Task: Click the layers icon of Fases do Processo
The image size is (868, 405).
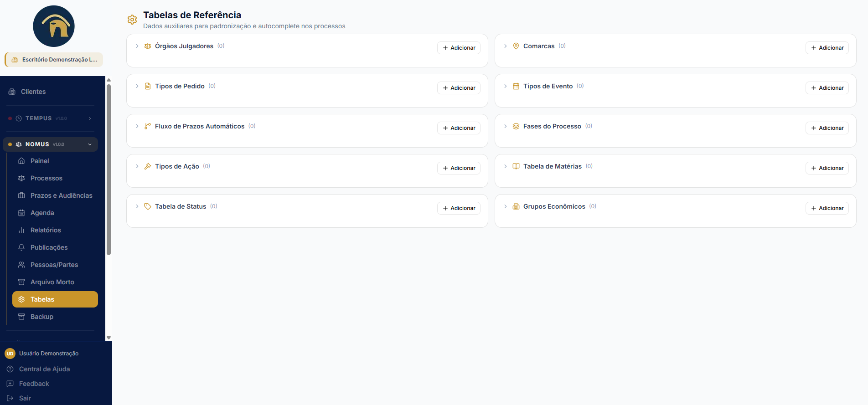Action: click(516, 126)
